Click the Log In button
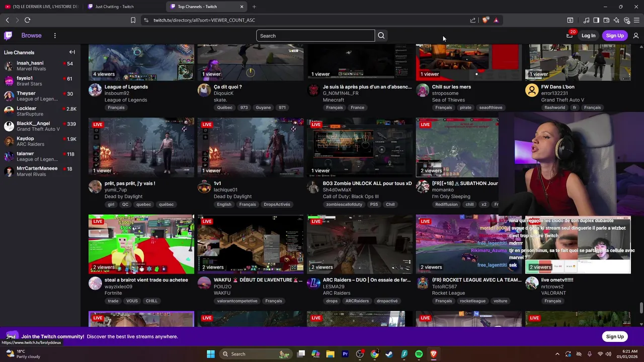644x362 pixels. 588,36
